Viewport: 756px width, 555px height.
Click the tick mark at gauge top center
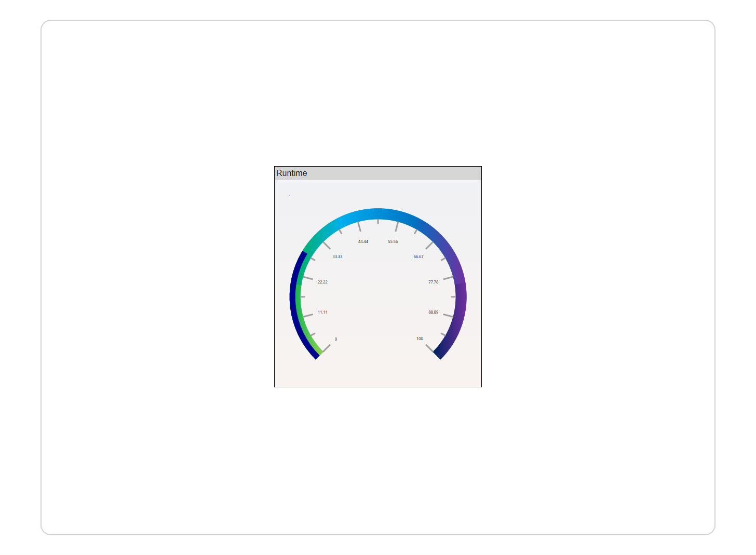coord(378,222)
